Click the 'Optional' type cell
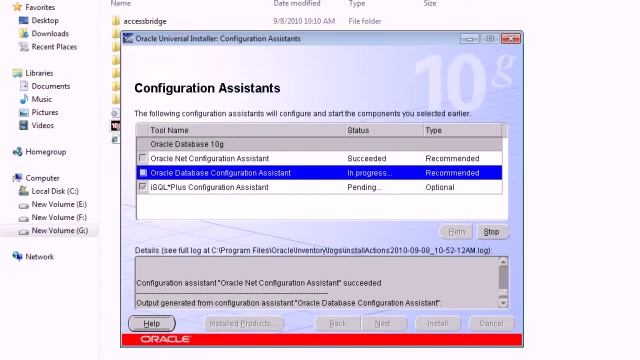The width and height of the screenshot is (640, 360). pyautogui.click(x=440, y=187)
